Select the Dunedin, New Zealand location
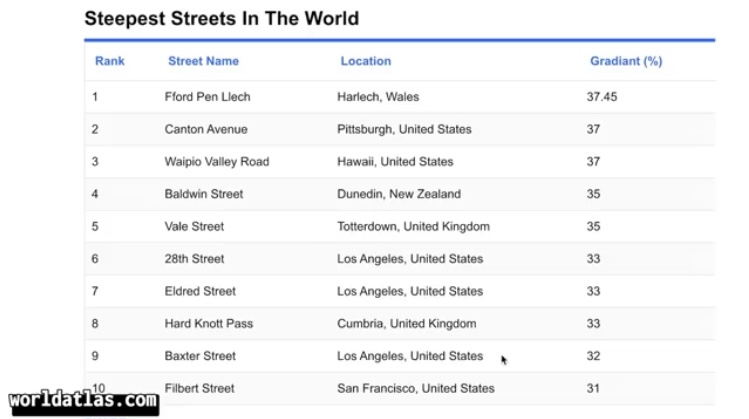Viewport: 749px width, 419px height. tap(399, 194)
